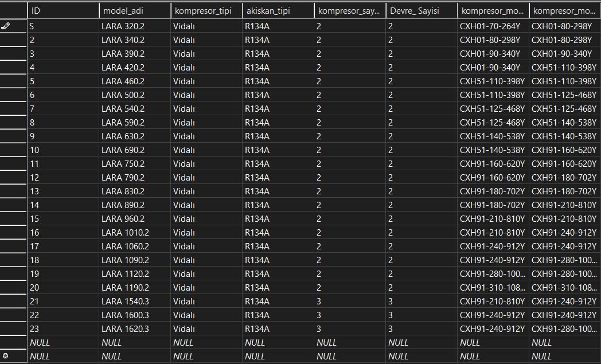Click the cell LARA 750.2
The image size is (601, 364).
pyautogui.click(x=135, y=164)
